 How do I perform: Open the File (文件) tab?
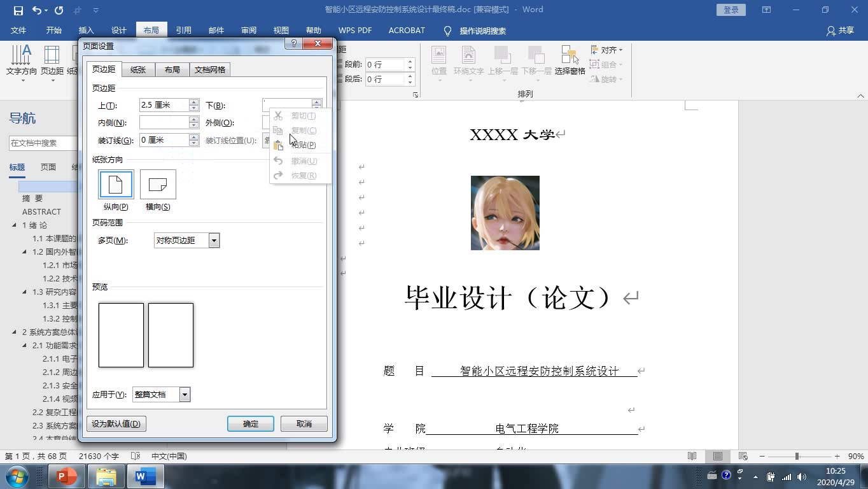(x=18, y=31)
